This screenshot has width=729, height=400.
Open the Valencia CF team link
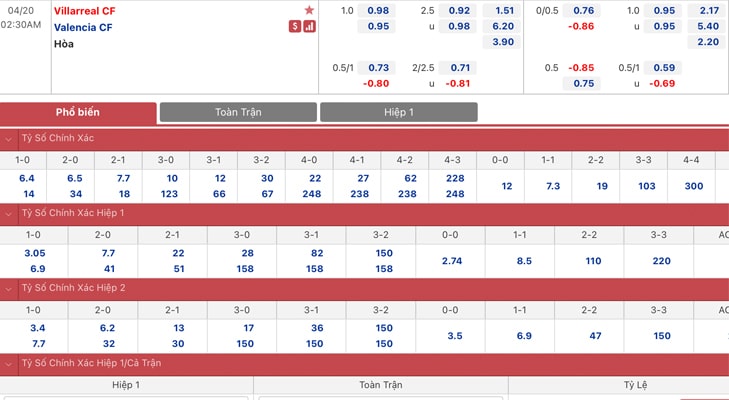point(83,27)
